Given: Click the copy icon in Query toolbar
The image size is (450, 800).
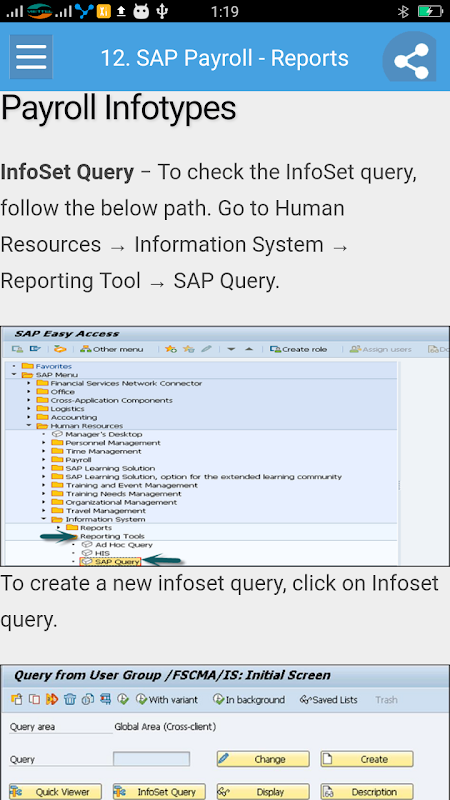Looking at the screenshot, I should pyautogui.click(x=34, y=699).
